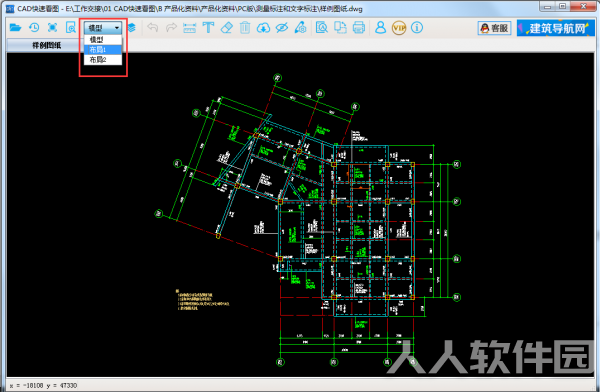Collapse the 模型 layout dropdown
The width and height of the screenshot is (600, 392).
pyautogui.click(x=103, y=28)
